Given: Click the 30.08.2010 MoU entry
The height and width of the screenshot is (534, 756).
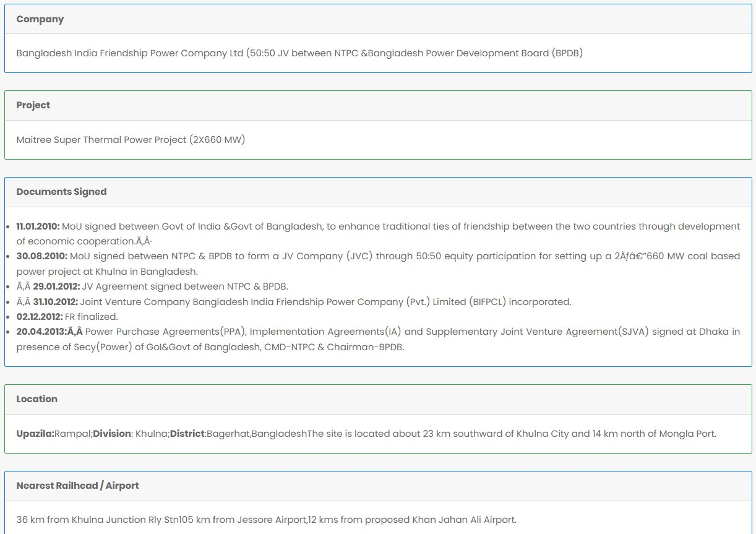Looking at the screenshot, I should tap(378, 264).
